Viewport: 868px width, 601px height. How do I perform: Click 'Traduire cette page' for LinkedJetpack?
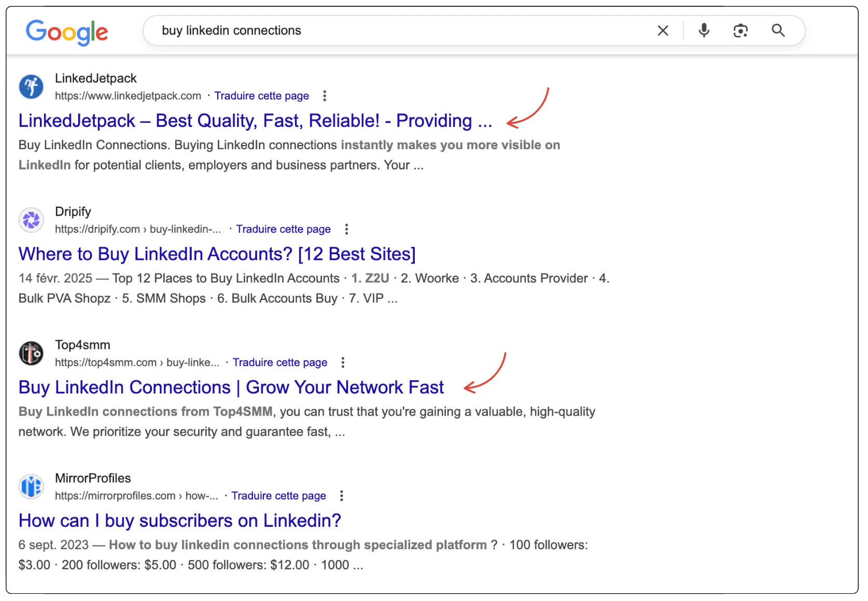262,96
